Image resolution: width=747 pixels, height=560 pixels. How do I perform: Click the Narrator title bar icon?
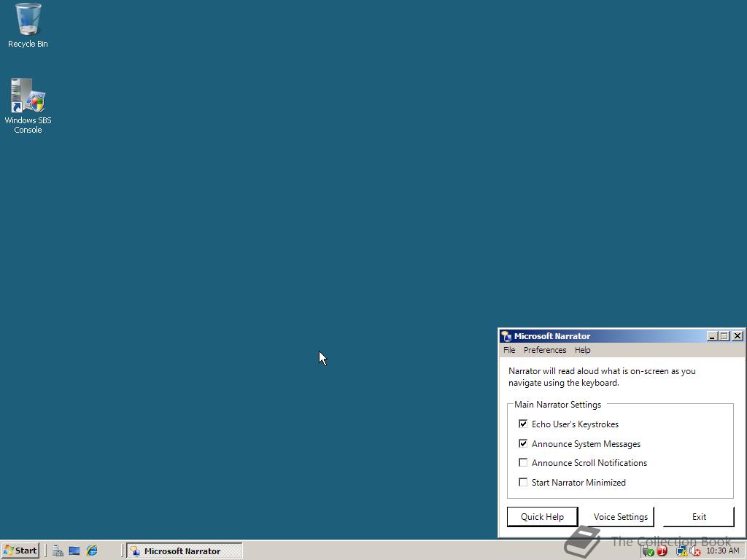(x=506, y=336)
